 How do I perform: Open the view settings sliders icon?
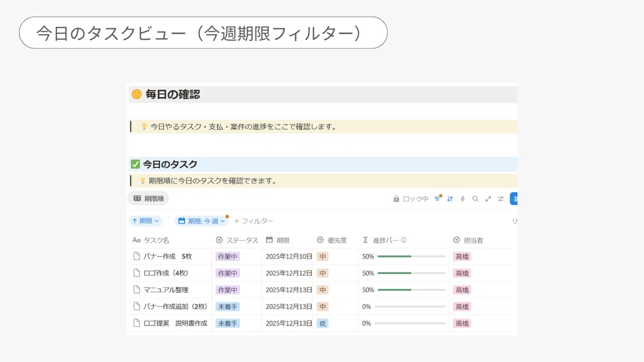(x=501, y=199)
